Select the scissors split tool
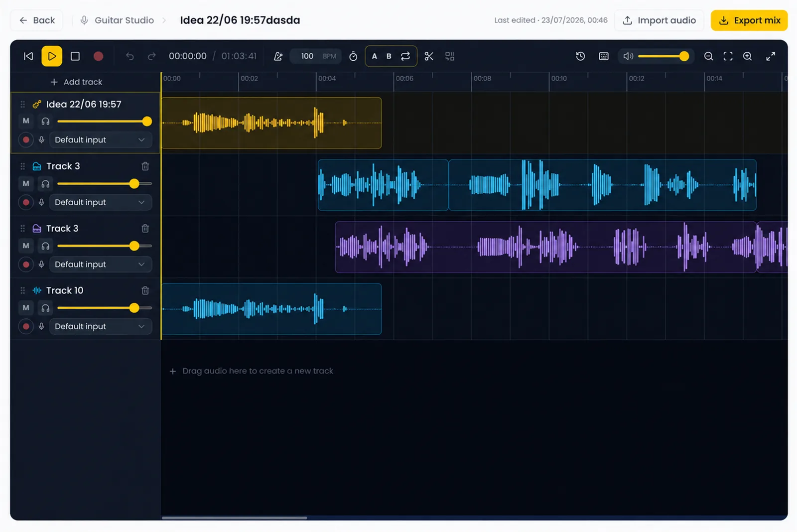This screenshot has width=797, height=532. click(x=429, y=56)
